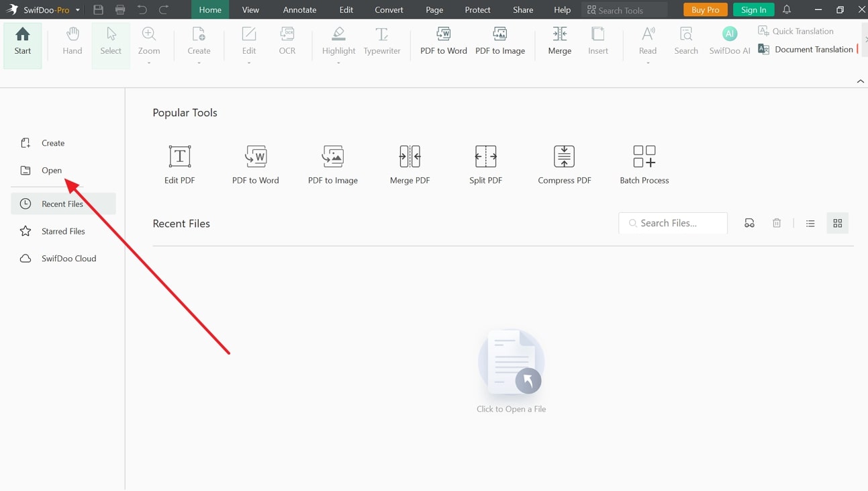Open PDF to Word from Popular Tools
Screen dimensions: 868x491
click(x=256, y=165)
